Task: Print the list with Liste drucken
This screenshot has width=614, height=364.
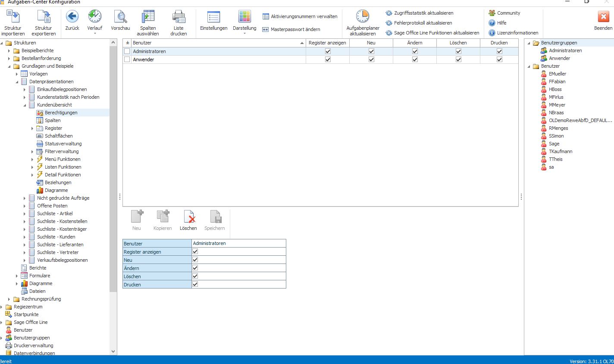Action: coord(179,17)
